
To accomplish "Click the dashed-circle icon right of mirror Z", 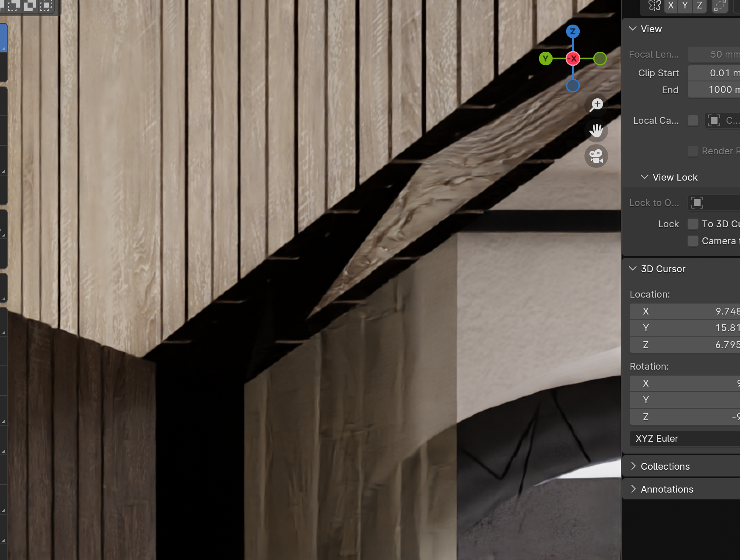I will point(720,6).
